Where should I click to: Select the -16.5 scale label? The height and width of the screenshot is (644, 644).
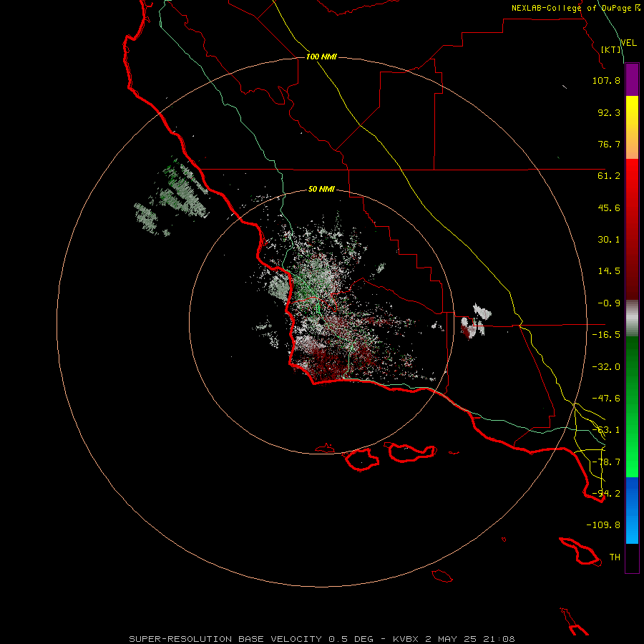[x=606, y=335]
